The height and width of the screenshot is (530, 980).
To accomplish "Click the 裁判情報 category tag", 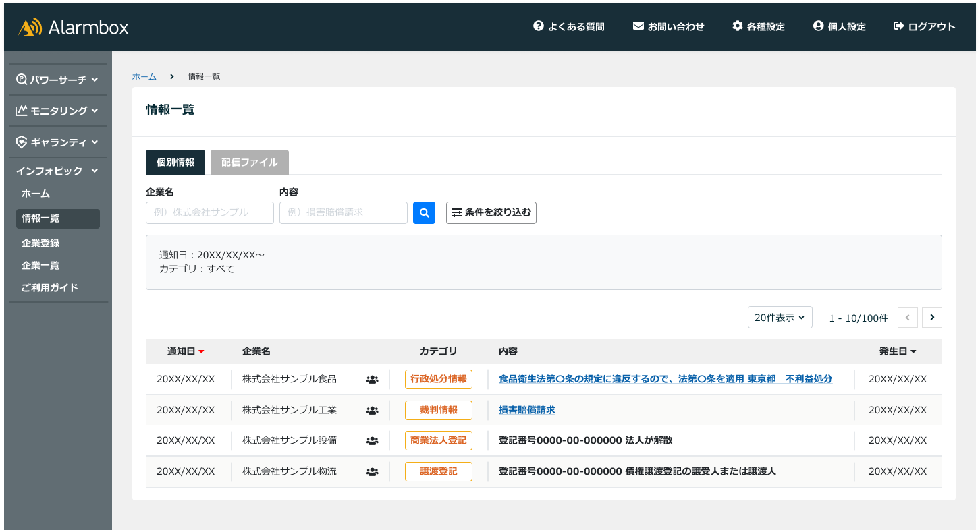I will tap(439, 410).
